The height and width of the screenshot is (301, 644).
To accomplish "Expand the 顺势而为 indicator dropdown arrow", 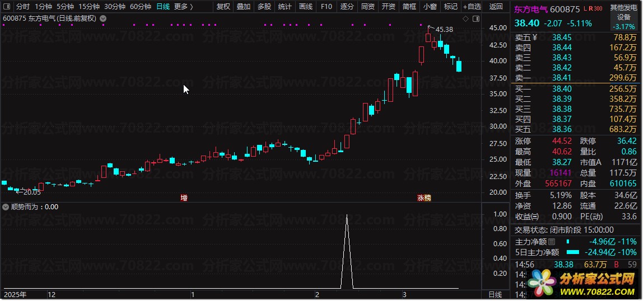I will click(6, 207).
